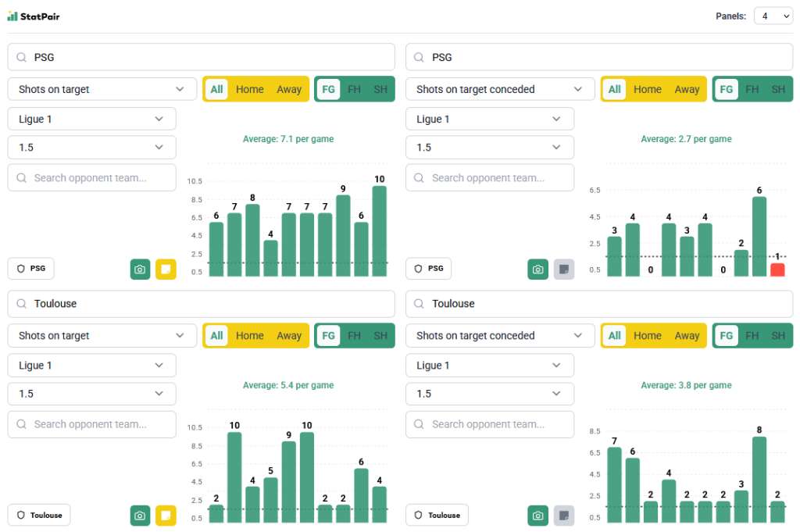The height and width of the screenshot is (532, 800).
Task: Select FH period in PSG conceded panel
Action: tap(752, 89)
